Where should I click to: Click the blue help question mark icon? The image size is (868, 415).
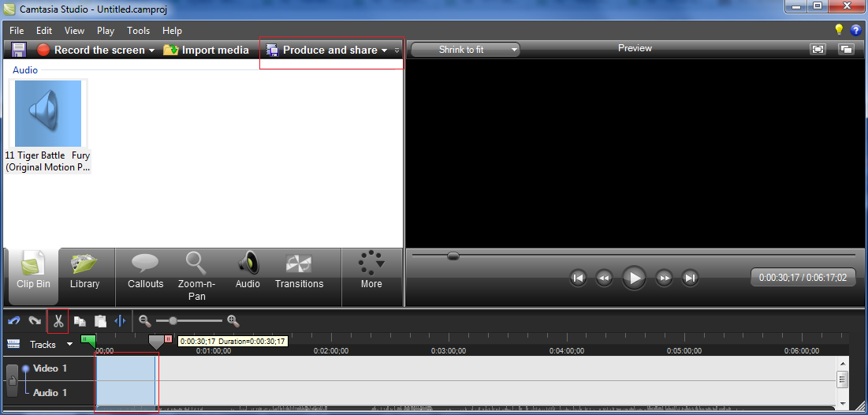(x=856, y=30)
